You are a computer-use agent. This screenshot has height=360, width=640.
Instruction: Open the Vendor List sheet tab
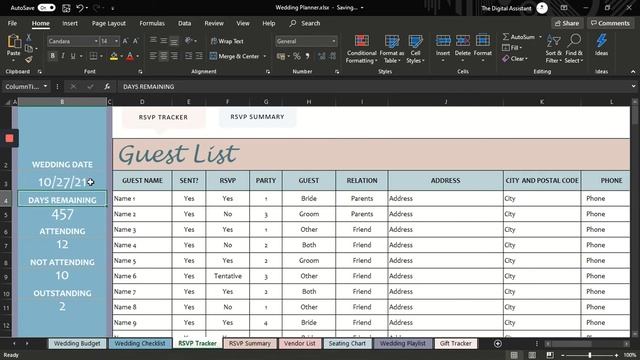click(300, 344)
